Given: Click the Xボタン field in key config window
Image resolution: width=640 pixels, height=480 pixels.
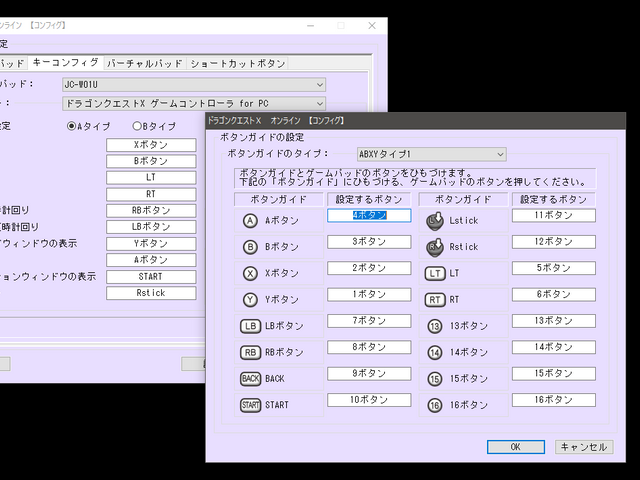Looking at the screenshot, I should tap(151, 145).
